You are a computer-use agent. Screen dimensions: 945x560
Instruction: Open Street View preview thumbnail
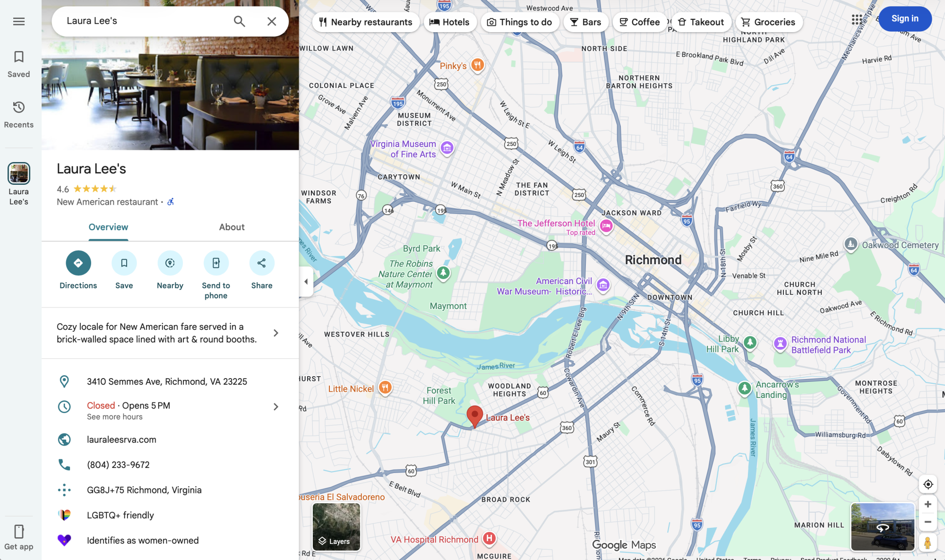[x=883, y=527]
